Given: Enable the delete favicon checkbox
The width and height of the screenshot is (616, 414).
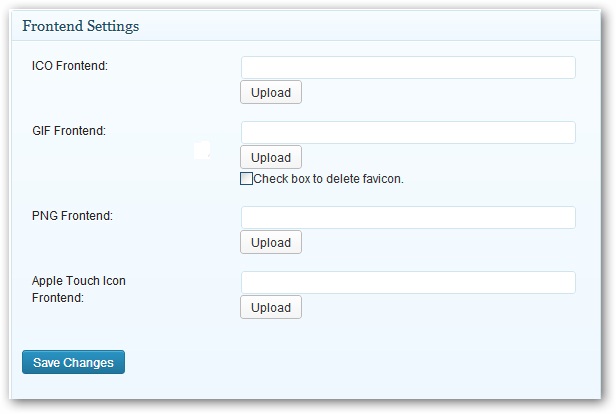Looking at the screenshot, I should (x=246, y=179).
